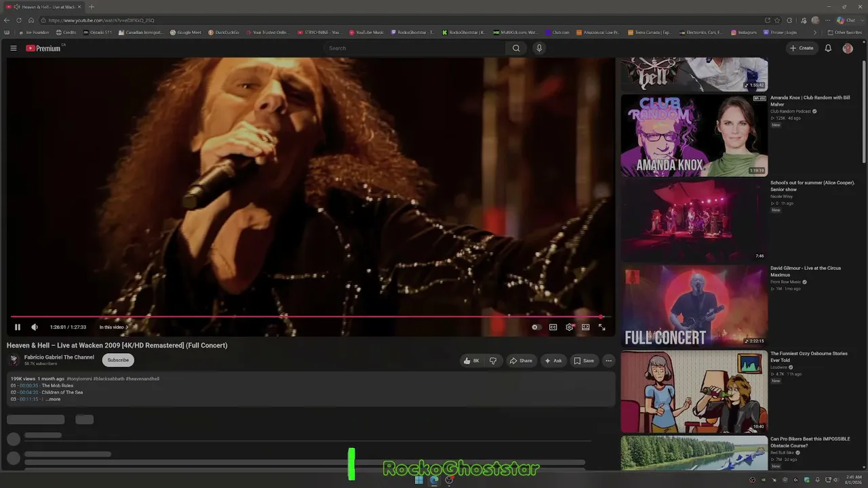The width and height of the screenshot is (868, 488).
Task: Open the Other favorites folder
Action: click(x=845, y=33)
